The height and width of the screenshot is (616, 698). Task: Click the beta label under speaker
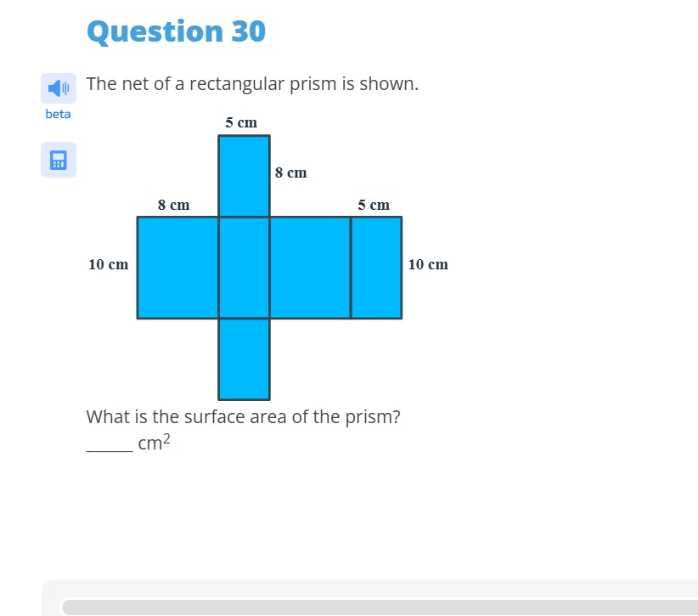coord(58,114)
